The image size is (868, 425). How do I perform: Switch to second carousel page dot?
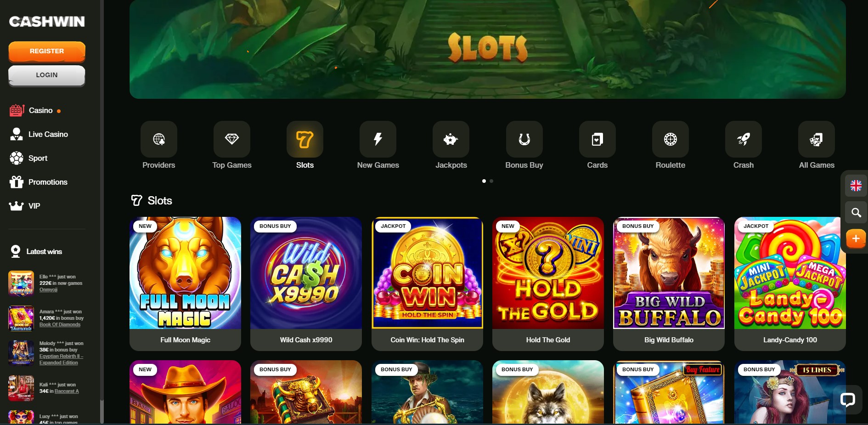click(x=491, y=181)
